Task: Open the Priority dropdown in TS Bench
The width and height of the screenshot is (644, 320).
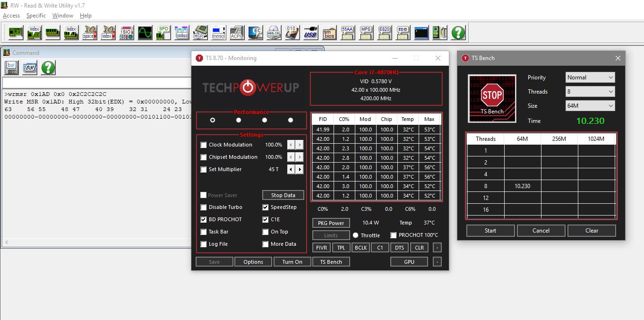Action: coord(591,78)
